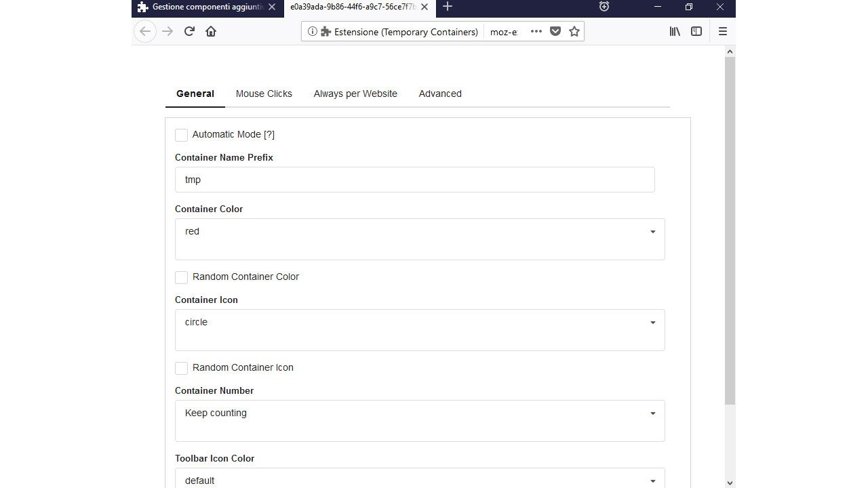Save page to Pocket
Image resolution: width=868 pixels, height=488 pixels.
click(555, 31)
